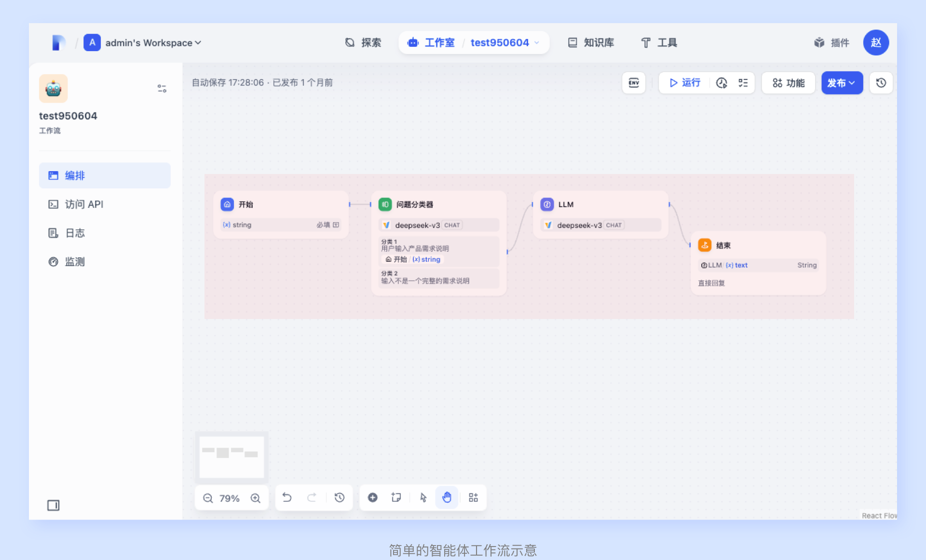Viewport: 926px width, 560px height.
Task: Click deepseek-v3 model in the LLM node
Action: [600, 225]
